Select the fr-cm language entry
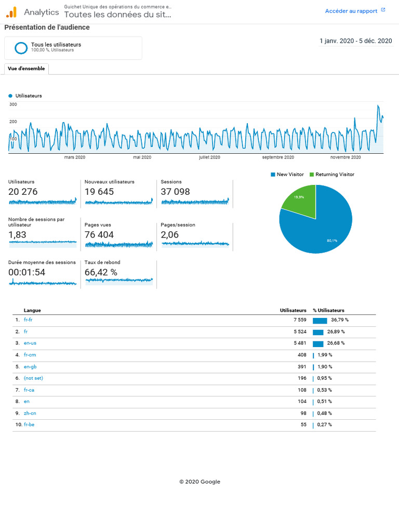This screenshot has height=532, width=399. point(30,355)
